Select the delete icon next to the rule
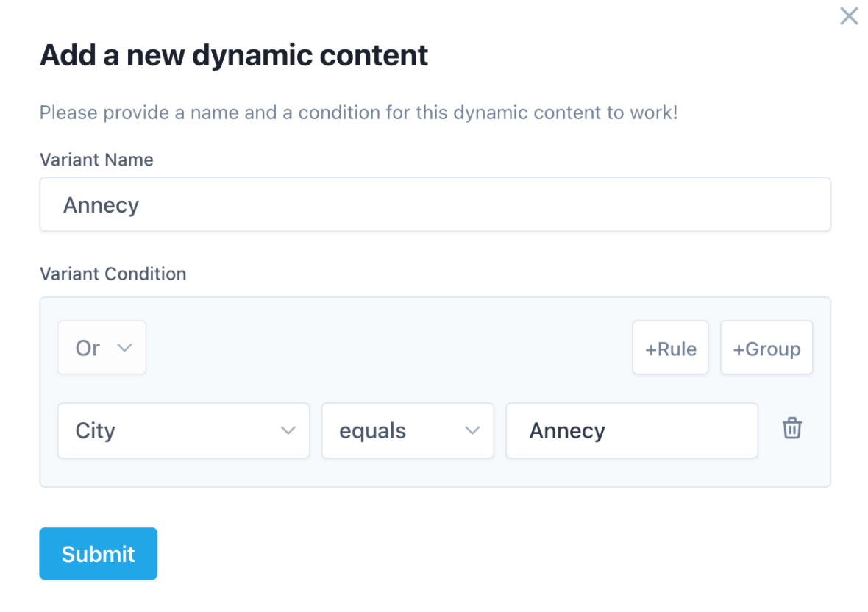The image size is (868, 612). click(x=791, y=428)
